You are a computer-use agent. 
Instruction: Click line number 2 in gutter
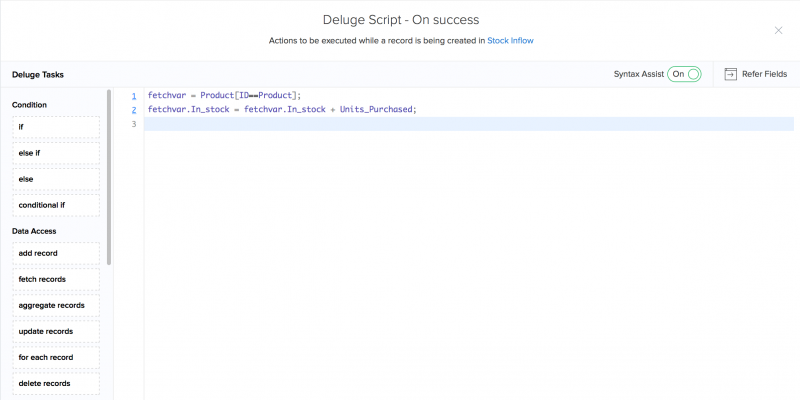pos(133,109)
